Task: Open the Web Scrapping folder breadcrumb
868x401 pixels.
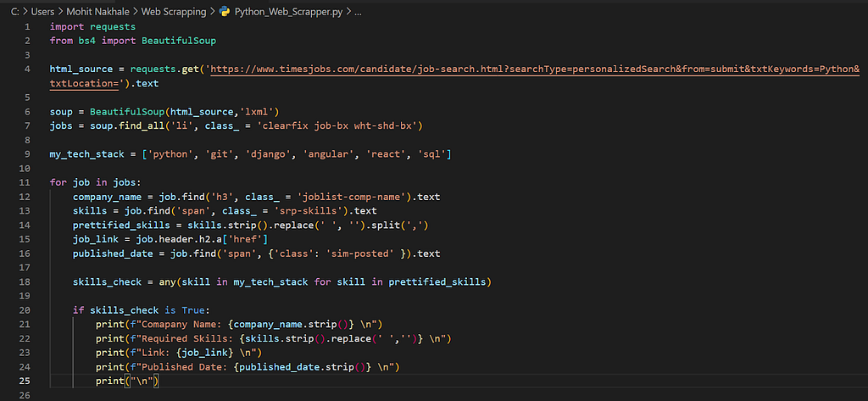Action: [174, 11]
